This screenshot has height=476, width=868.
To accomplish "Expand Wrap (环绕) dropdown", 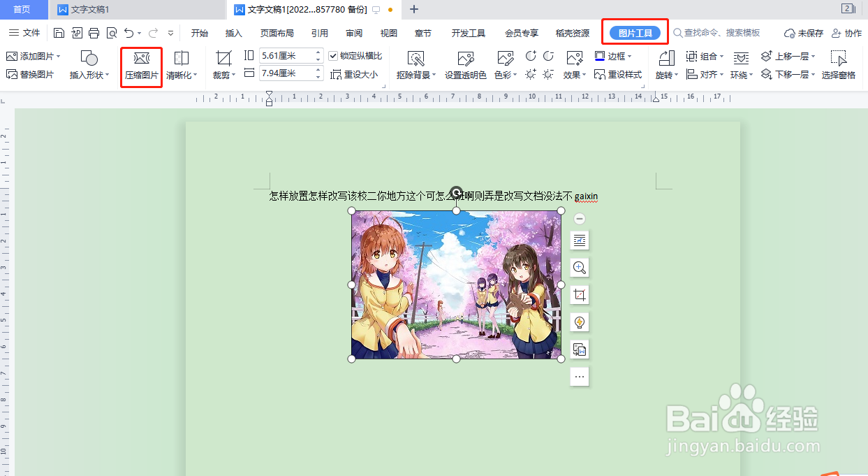I will [x=751, y=75].
